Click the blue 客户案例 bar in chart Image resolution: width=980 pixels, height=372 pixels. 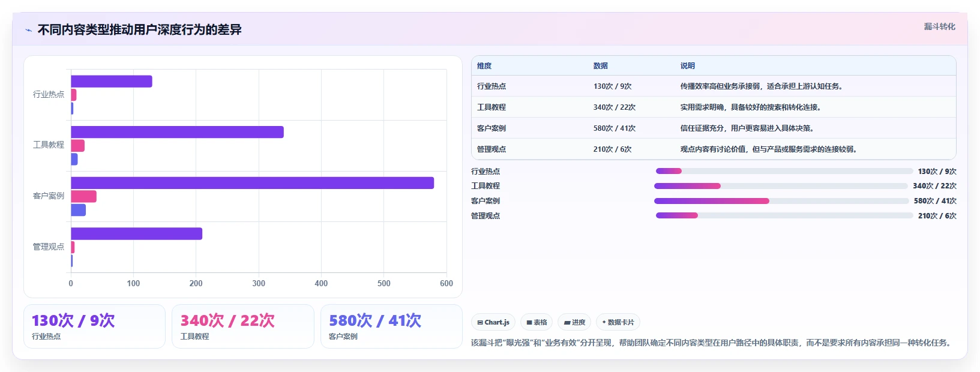coord(78,210)
